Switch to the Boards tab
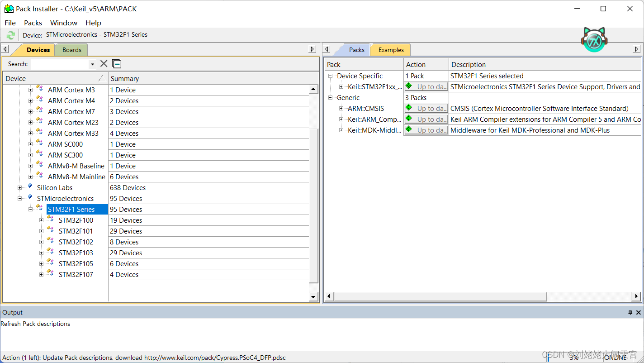644x363 pixels. click(x=72, y=50)
